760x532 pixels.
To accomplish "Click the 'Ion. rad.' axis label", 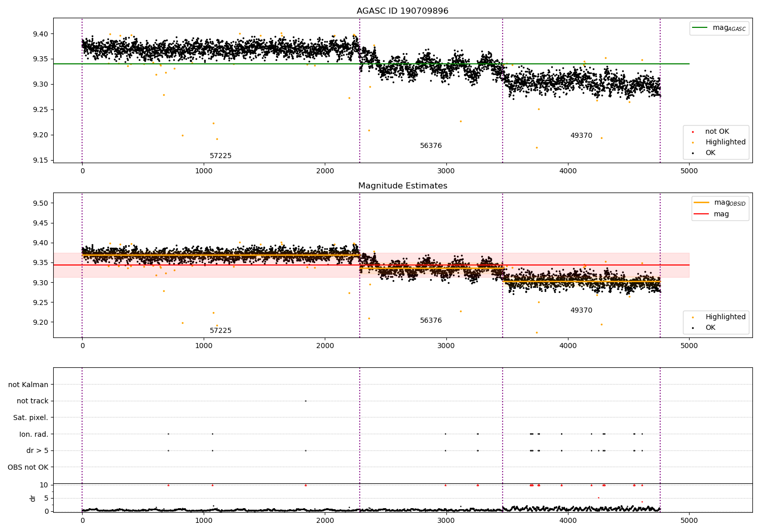I will (34, 435).
